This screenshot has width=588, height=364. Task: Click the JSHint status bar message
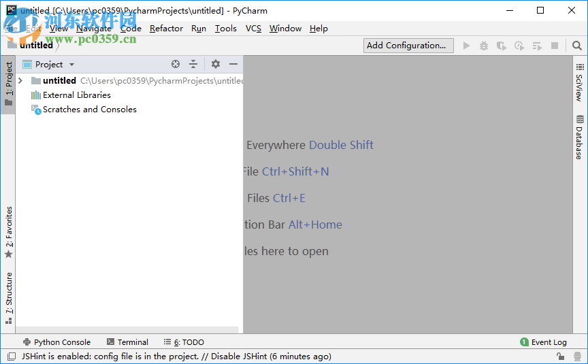(x=176, y=357)
